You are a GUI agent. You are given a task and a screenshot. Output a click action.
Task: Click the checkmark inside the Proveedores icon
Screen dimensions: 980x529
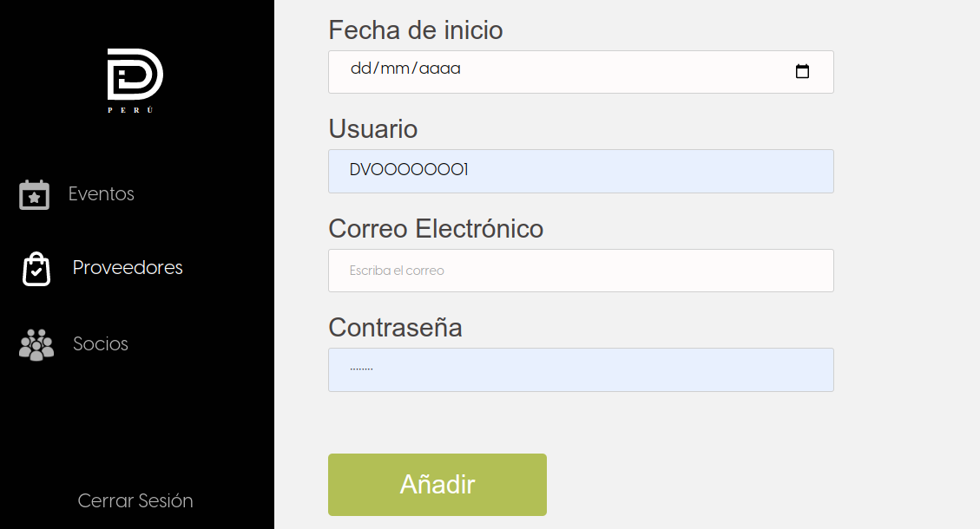pos(36,271)
